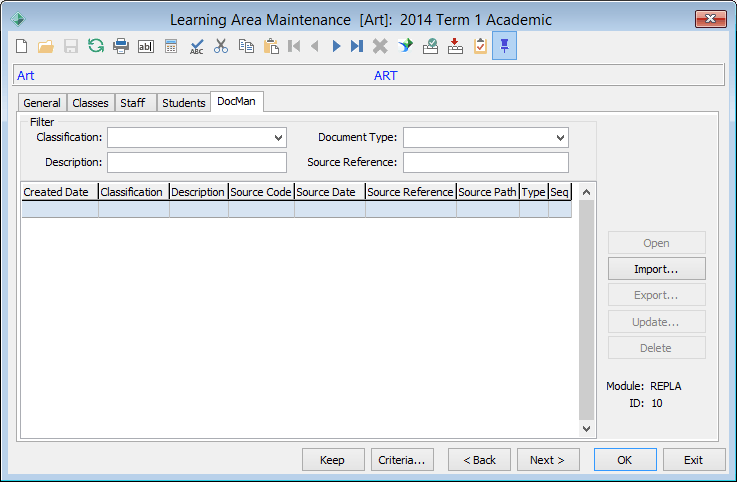The height and width of the screenshot is (482, 737).
Task: Click the Open folder toolbar icon
Action: [46, 46]
